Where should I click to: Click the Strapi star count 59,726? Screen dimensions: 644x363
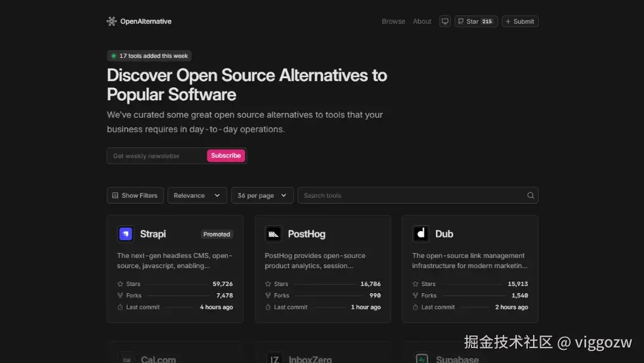[x=222, y=284]
